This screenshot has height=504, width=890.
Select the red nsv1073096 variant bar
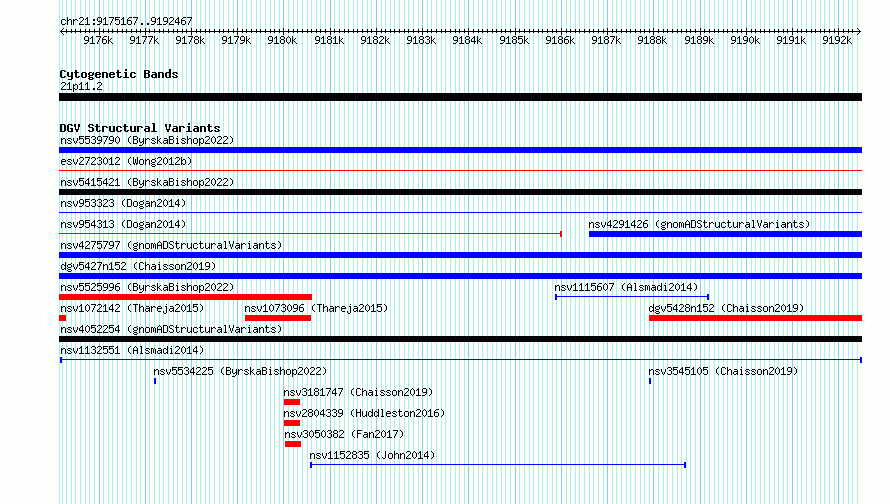(x=278, y=318)
